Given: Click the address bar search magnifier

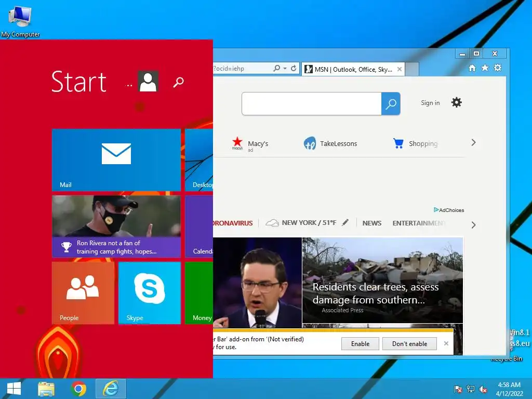Looking at the screenshot, I should (277, 68).
